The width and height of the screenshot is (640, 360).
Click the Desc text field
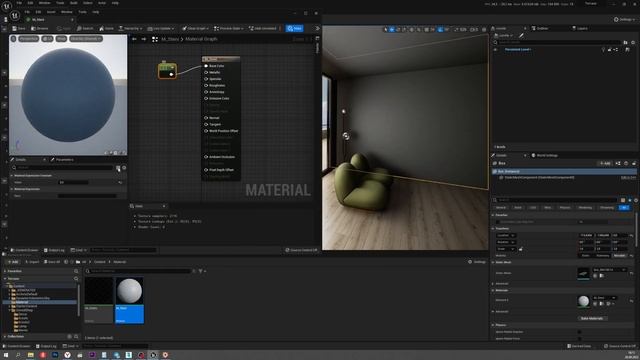[87, 196]
